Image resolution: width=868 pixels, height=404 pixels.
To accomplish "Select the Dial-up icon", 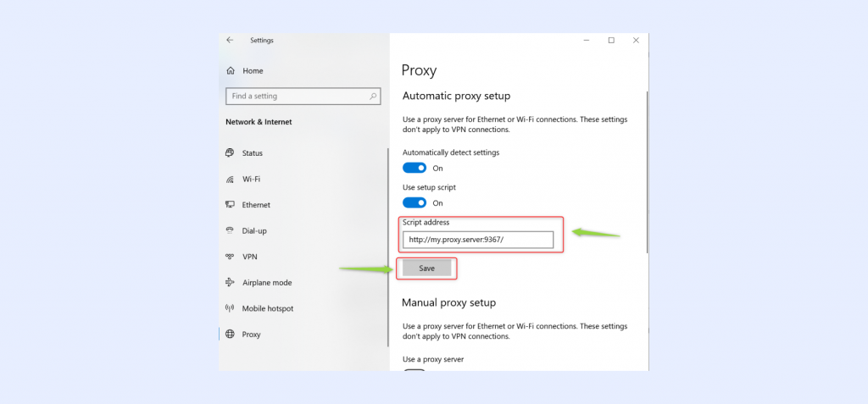I will pos(230,230).
